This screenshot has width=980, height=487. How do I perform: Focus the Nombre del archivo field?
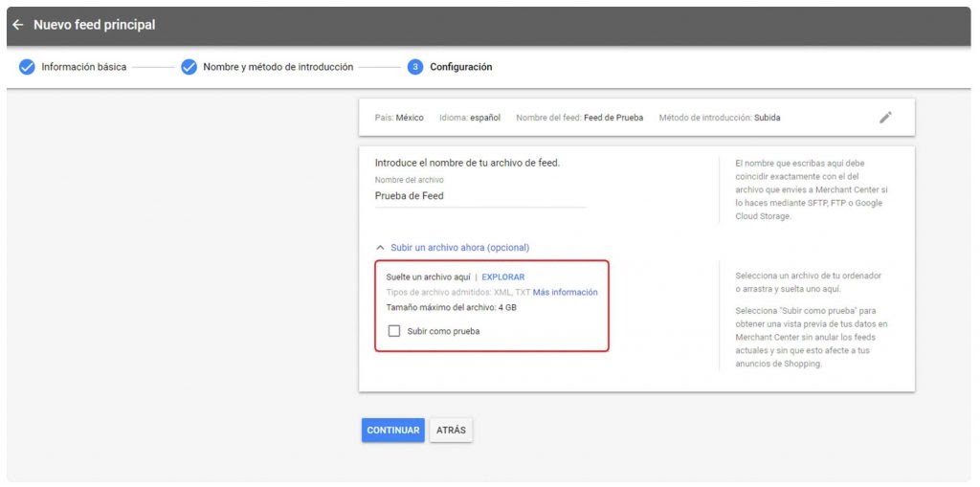point(480,196)
